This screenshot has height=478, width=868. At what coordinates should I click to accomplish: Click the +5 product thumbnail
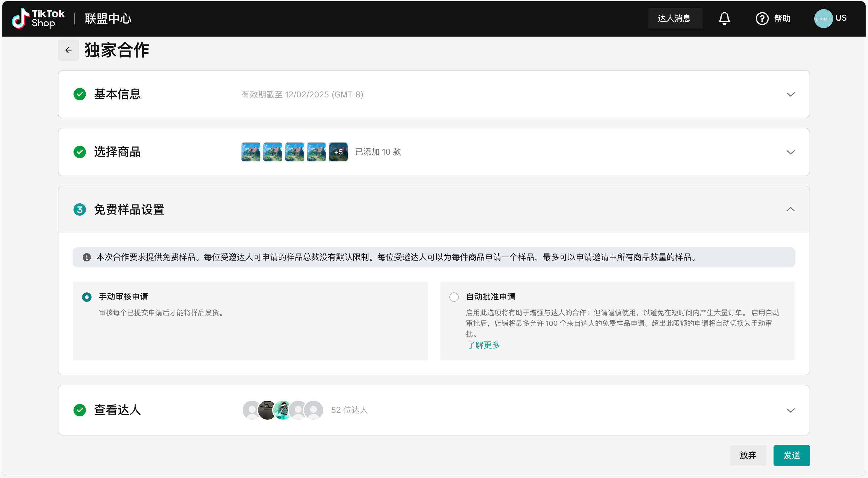[338, 152]
